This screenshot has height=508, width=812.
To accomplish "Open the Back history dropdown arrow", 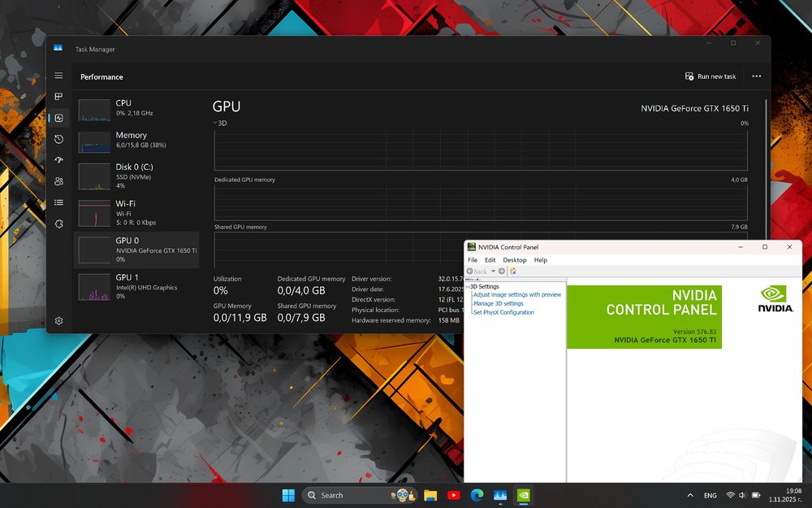I will pos(493,271).
